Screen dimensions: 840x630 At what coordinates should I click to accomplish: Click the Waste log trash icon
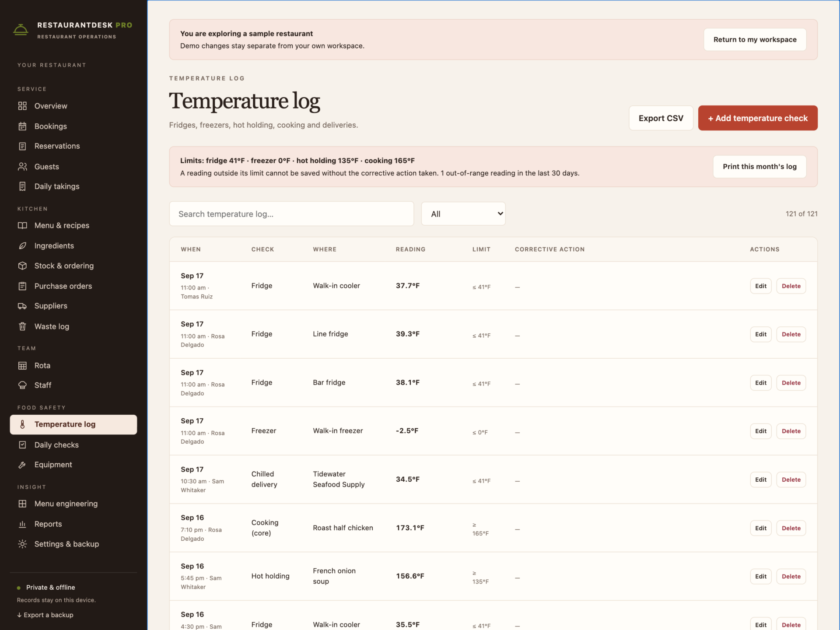22,326
